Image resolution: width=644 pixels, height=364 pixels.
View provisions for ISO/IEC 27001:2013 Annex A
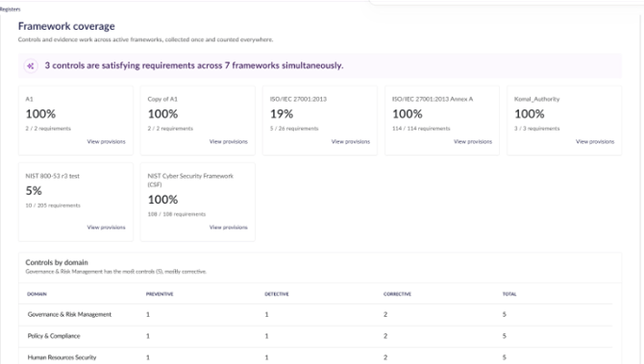473,141
